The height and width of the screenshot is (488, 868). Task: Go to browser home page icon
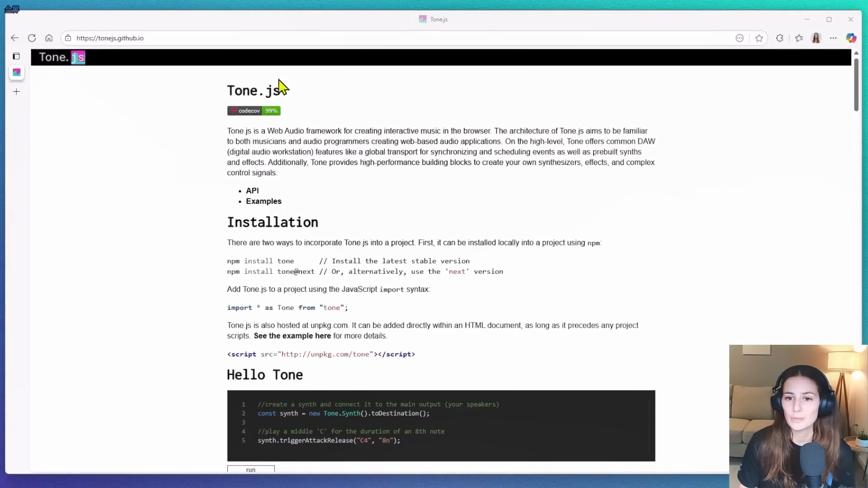(x=49, y=38)
